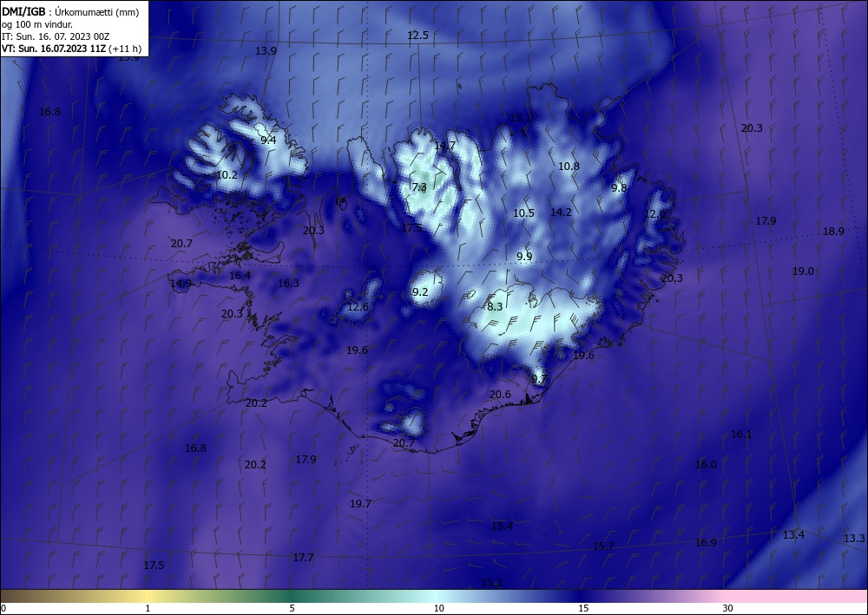Click the 9.2 value on the map

pos(421,292)
